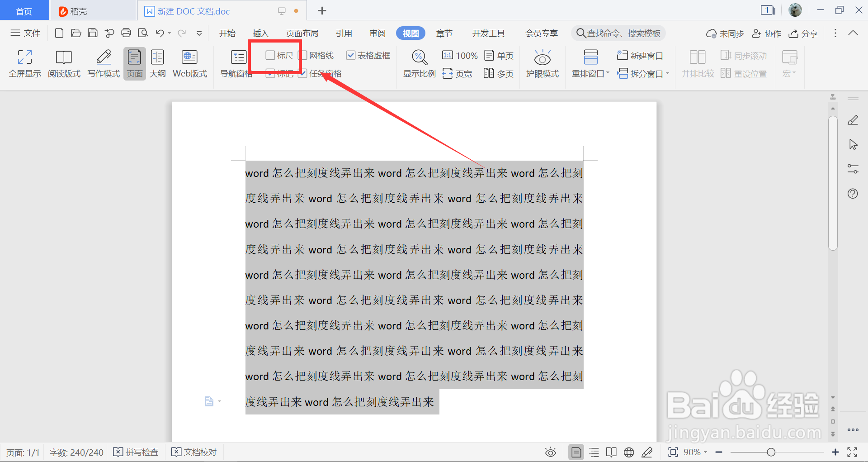
Task: Enable writing mode (写作模式)
Action: click(x=104, y=64)
